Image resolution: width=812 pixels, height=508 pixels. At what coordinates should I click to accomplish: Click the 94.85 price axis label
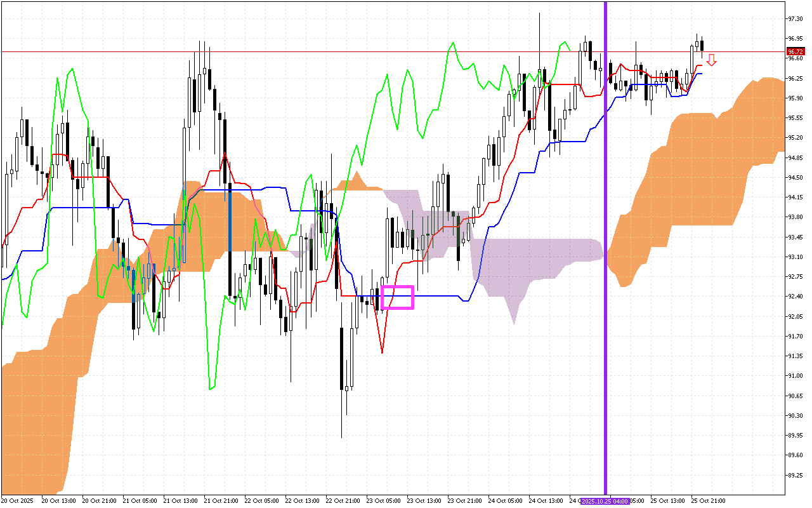[794, 157]
